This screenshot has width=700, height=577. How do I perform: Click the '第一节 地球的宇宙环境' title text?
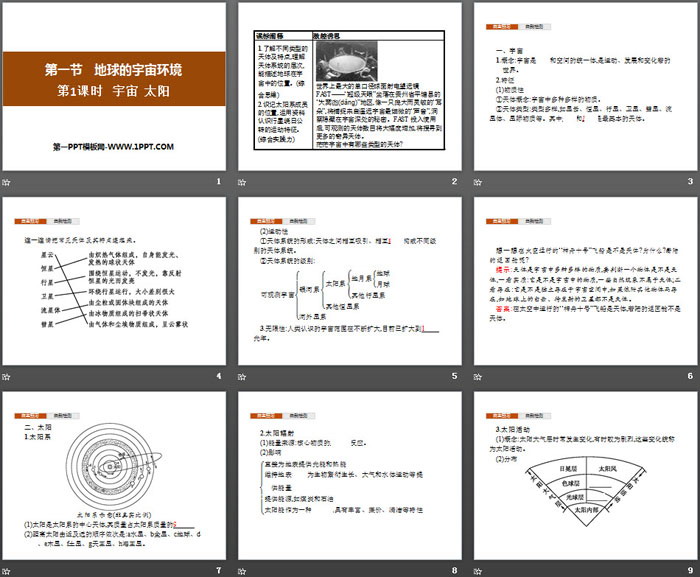point(113,70)
